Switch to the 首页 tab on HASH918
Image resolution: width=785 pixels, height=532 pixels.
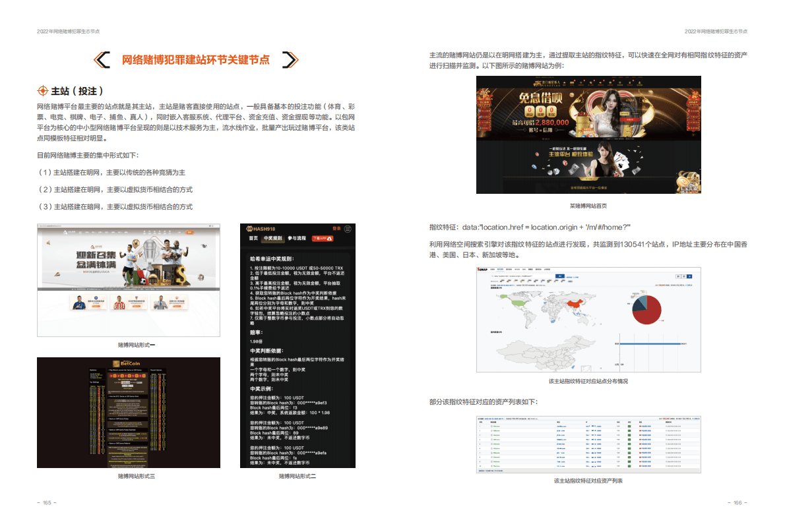pos(254,238)
